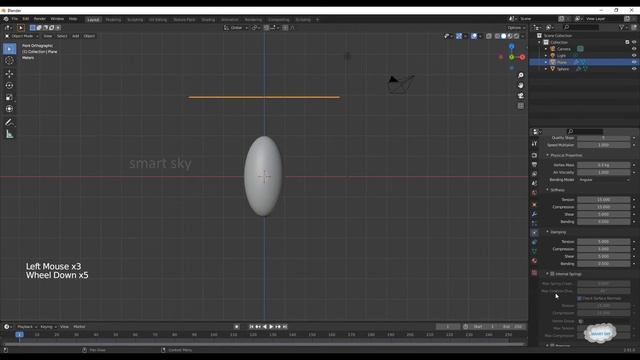This screenshot has height=360, width=640.
Task: Collapse the Stiffness section
Action: 556,190
